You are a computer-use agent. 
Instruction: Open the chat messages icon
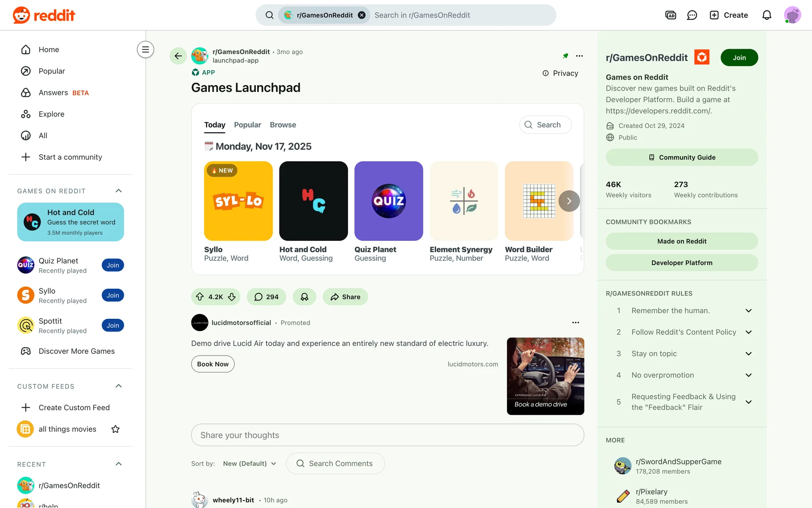click(692, 15)
